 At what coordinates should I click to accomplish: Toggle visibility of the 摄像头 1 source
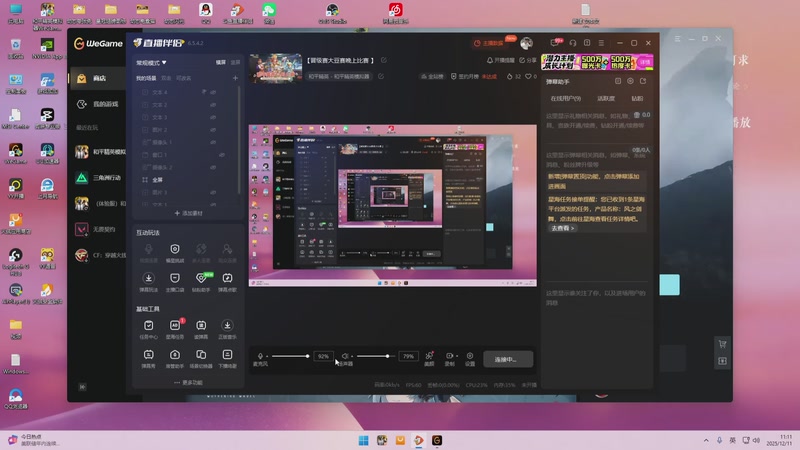click(213, 142)
